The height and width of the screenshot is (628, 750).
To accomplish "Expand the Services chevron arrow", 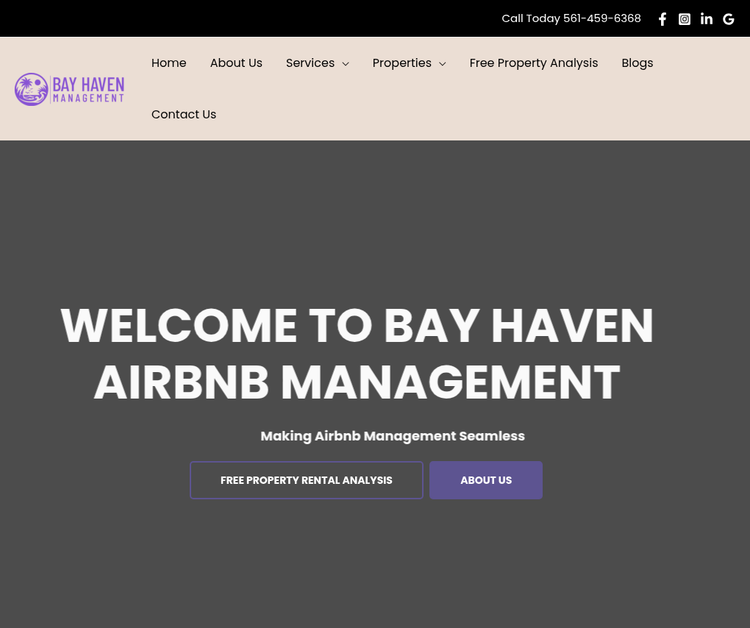I will [x=345, y=64].
